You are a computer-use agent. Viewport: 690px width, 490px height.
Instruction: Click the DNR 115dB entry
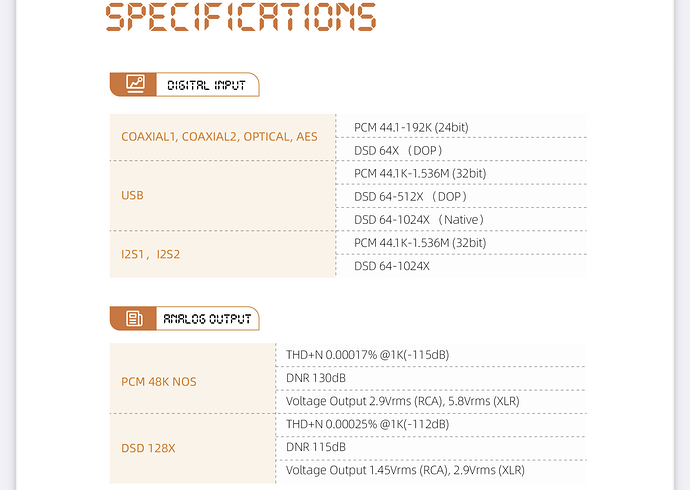pos(315,447)
